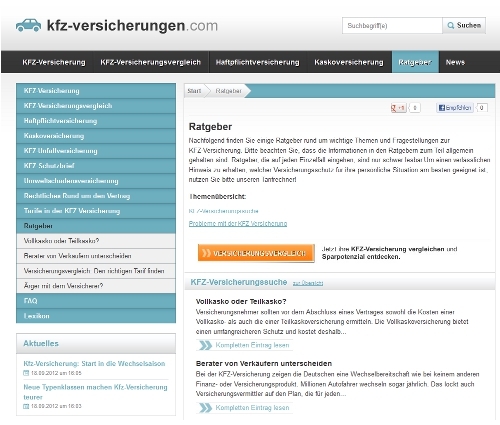Open FAQ in the sidebar
This screenshot has height=425, width=500.
[96, 301]
